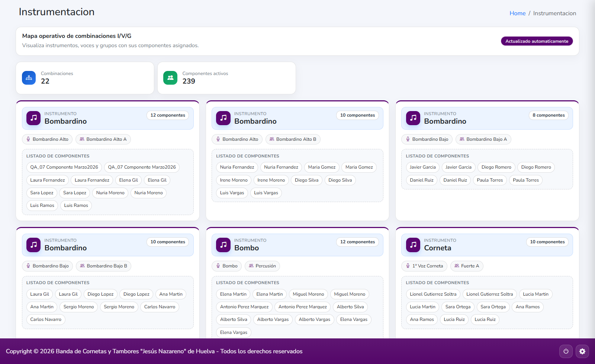Click the Home breadcrumb link
This screenshot has height=364, width=595.
click(x=517, y=13)
